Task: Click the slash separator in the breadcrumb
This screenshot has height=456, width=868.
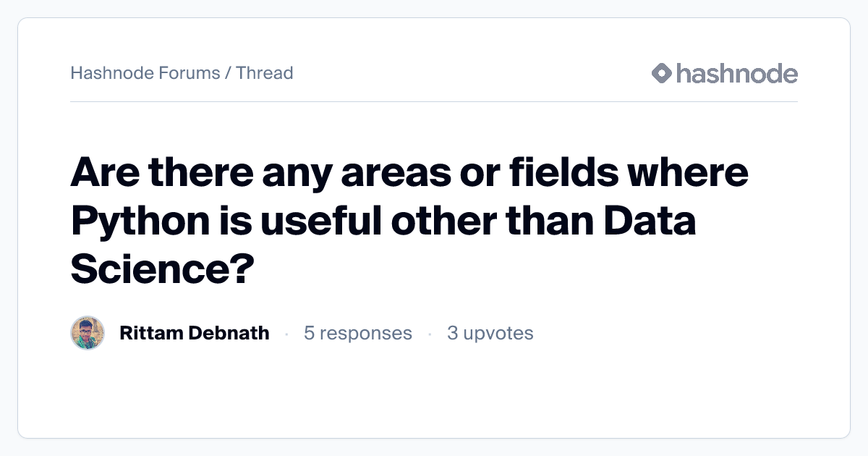Action: click(x=228, y=73)
